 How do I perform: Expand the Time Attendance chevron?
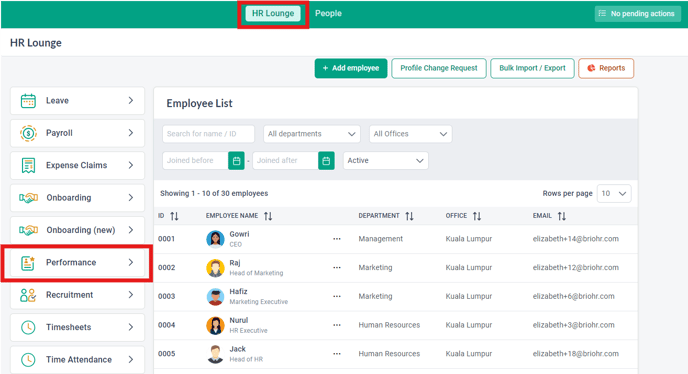(x=131, y=360)
